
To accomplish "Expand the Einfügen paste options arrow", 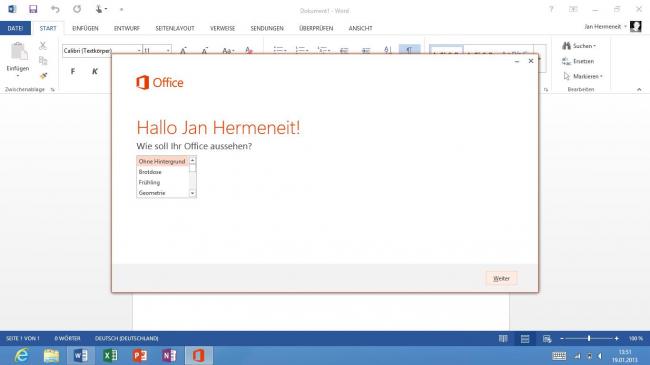I will pos(18,76).
